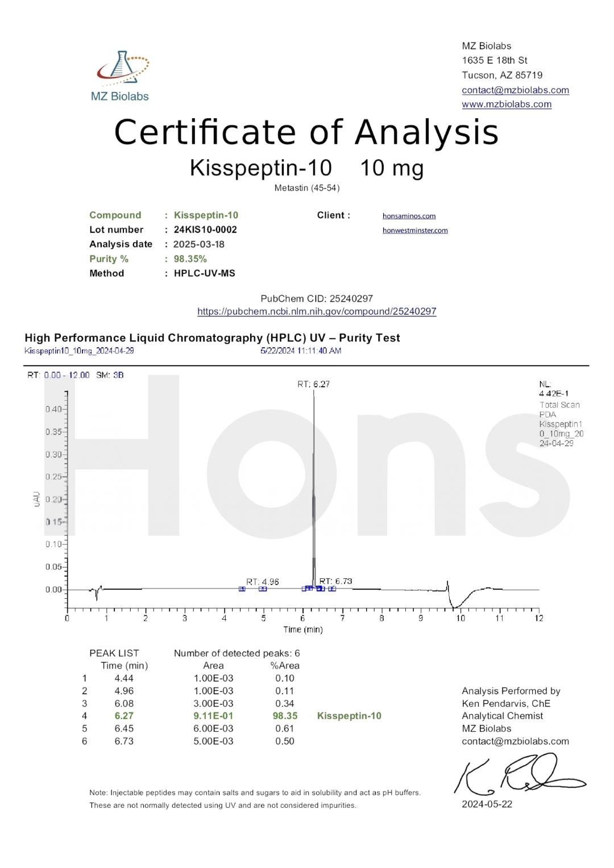
Task: Click the 'PEAK LIST' heading
Action: click(114, 653)
